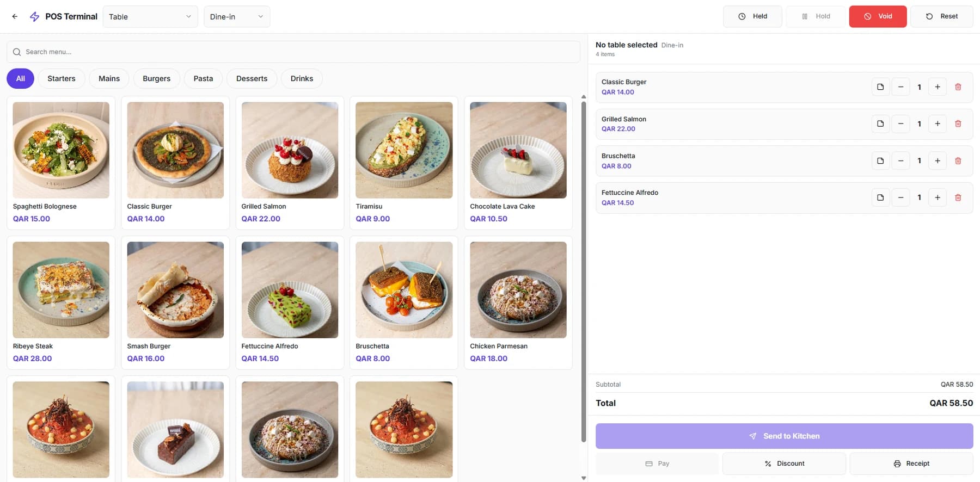The image size is (980, 482).
Task: Expand the Dine-in order type dropdown
Action: tap(237, 17)
